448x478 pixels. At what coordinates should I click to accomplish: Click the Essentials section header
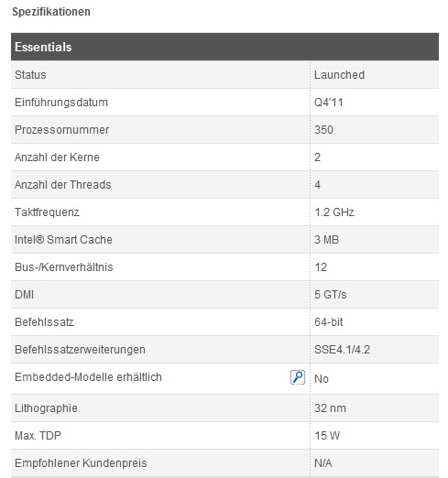click(224, 47)
